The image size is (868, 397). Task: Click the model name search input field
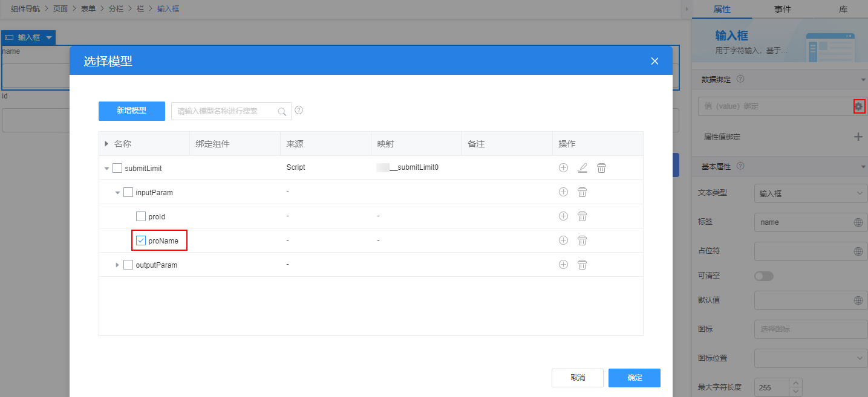point(225,111)
